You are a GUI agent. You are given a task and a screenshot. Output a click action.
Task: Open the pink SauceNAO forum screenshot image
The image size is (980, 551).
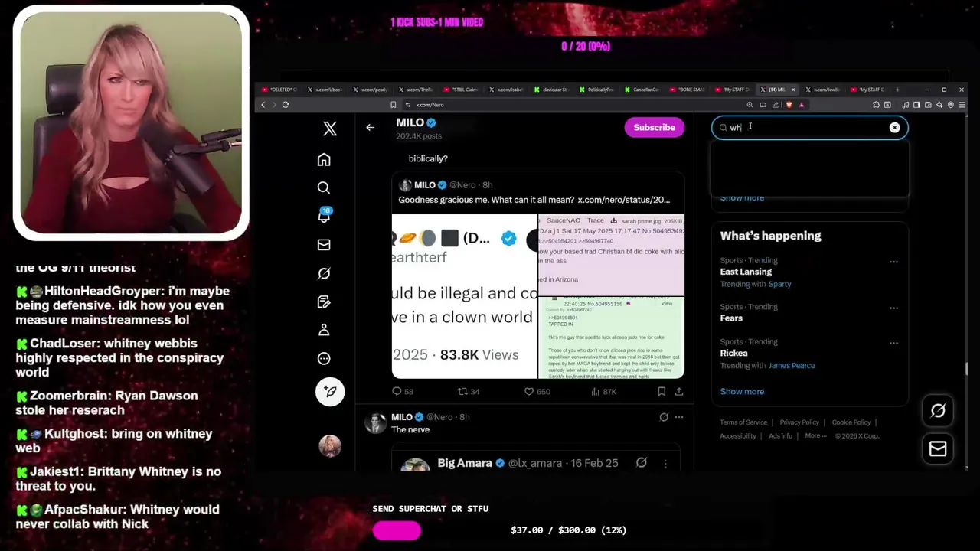(611, 255)
